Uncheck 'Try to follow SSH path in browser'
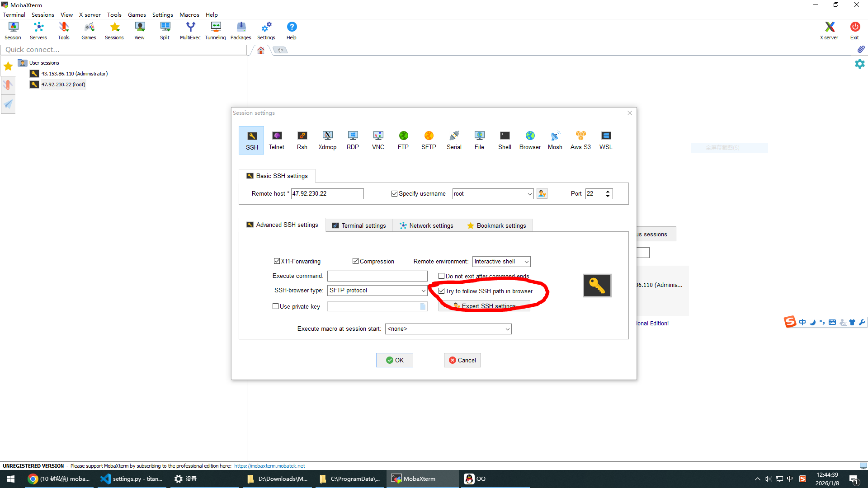 [x=442, y=291]
